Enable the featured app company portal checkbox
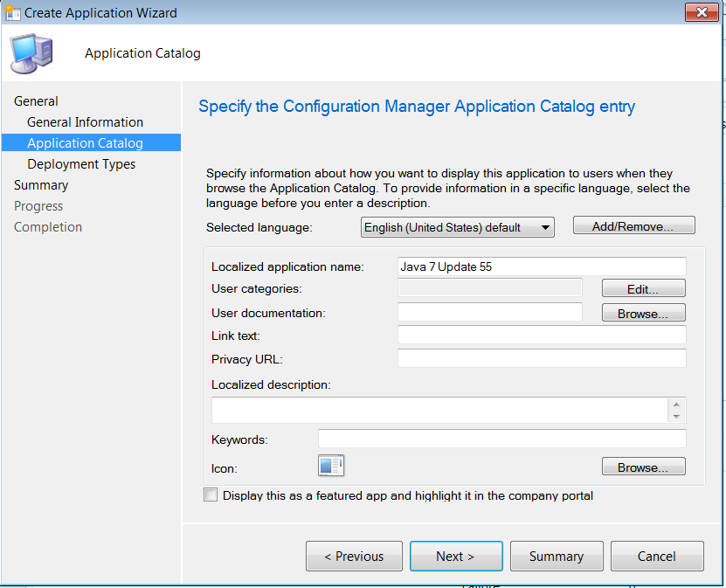The image size is (726, 588). 210,495
